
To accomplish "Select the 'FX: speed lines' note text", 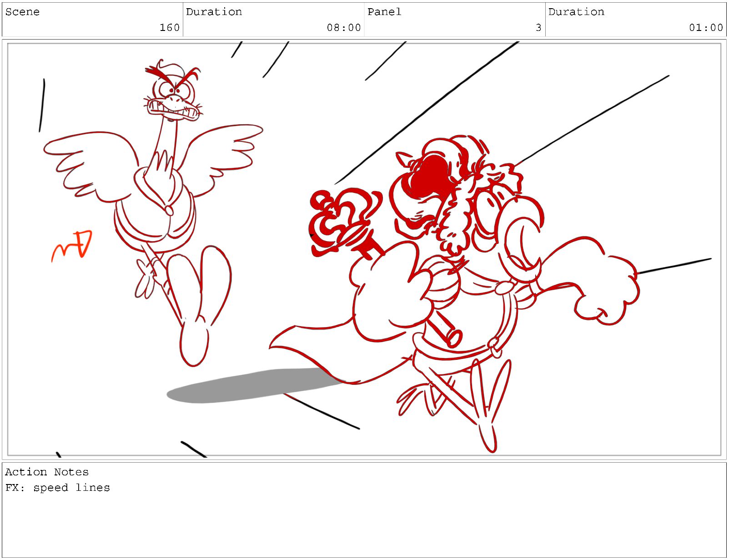I will click(58, 488).
